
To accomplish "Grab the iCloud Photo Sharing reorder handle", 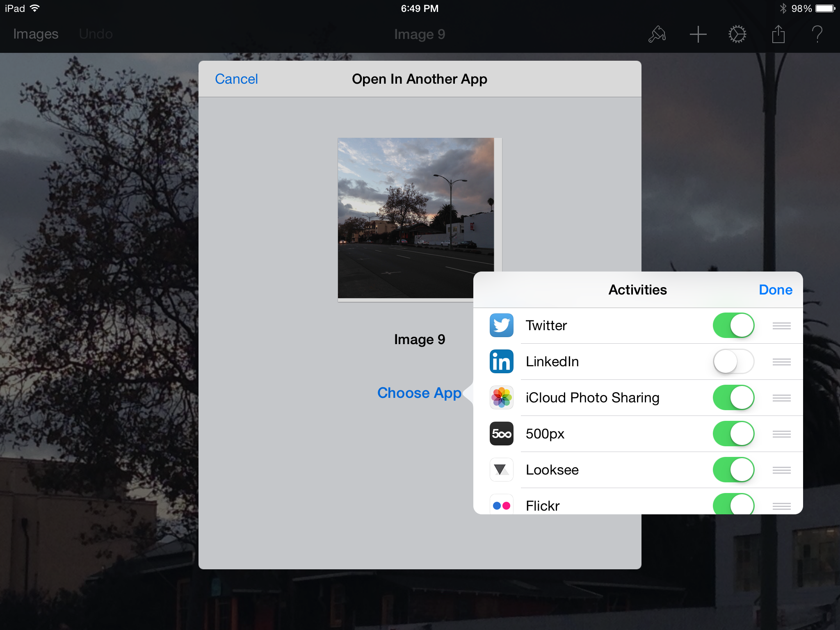I will tap(781, 398).
